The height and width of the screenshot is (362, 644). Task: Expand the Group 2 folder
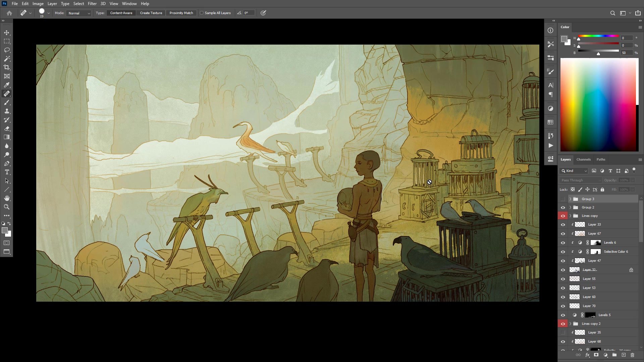(x=570, y=207)
